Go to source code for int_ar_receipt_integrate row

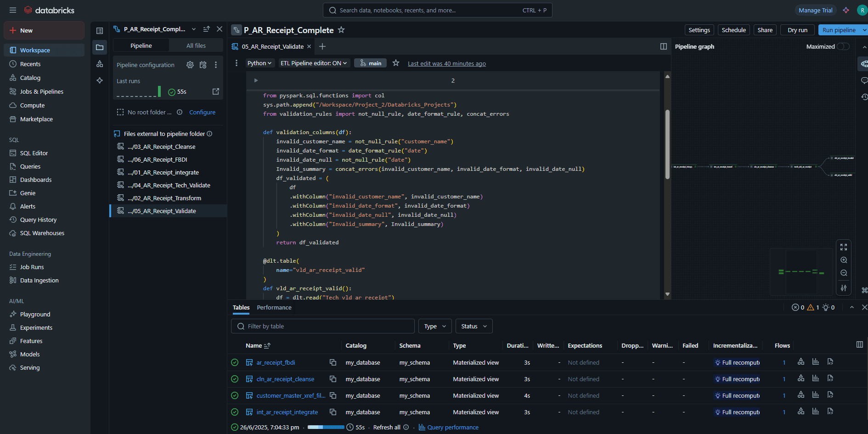point(830,411)
